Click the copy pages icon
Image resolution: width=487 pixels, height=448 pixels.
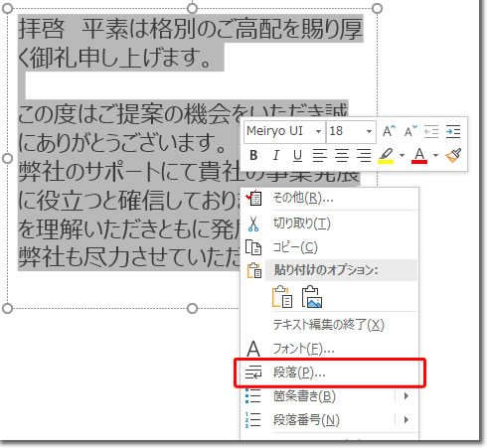[x=253, y=247]
